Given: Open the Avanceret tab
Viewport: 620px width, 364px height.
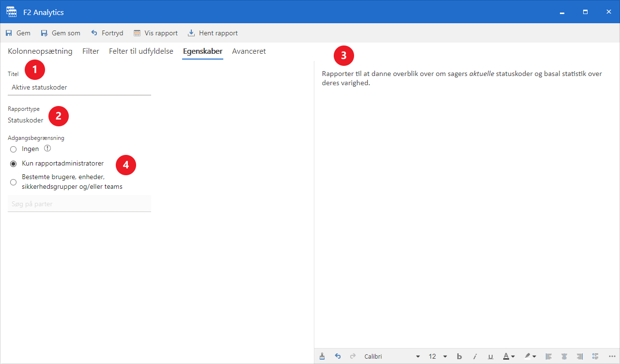Looking at the screenshot, I should [248, 51].
